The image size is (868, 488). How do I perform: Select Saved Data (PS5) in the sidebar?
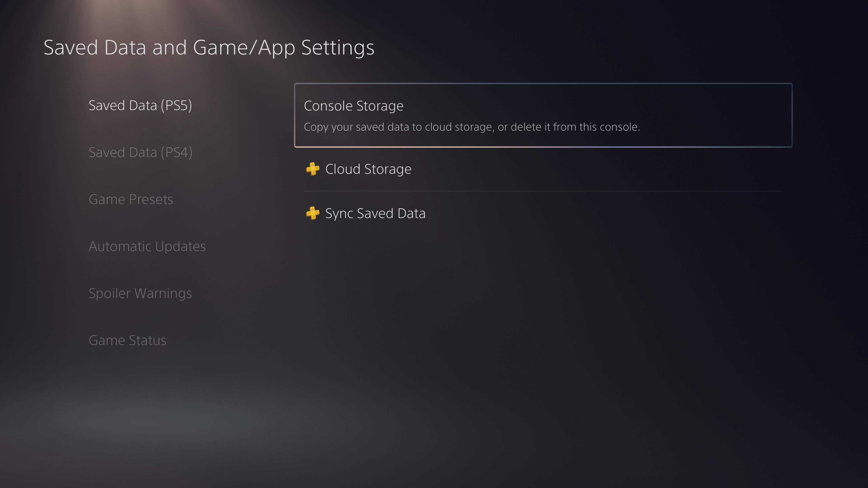pyautogui.click(x=140, y=106)
